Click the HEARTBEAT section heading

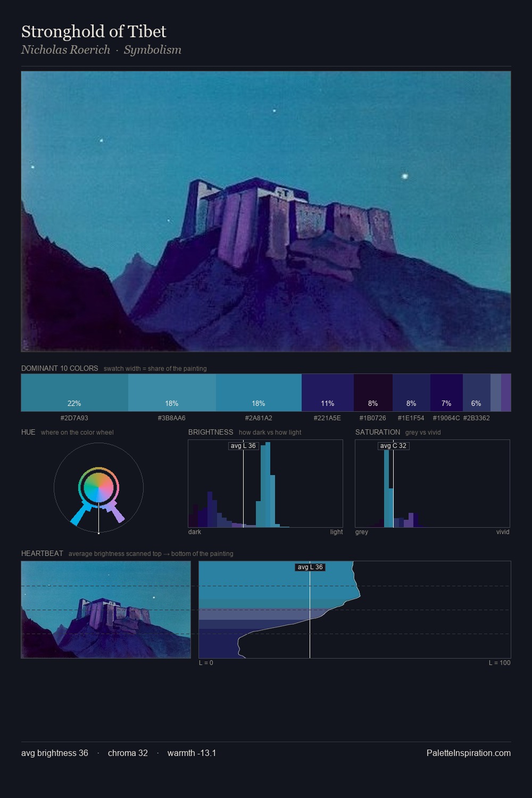coord(42,553)
